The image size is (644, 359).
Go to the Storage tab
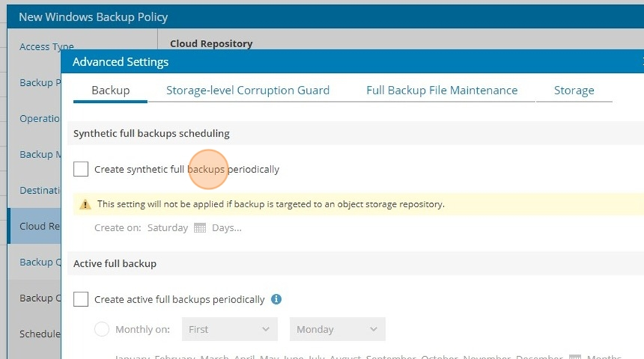574,90
